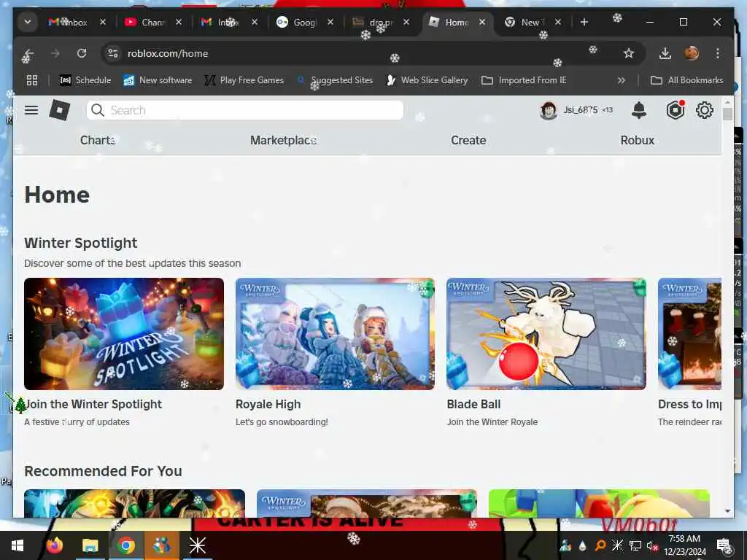Viewport: 747px width, 560px height.
Task: Open the Marketplace section
Action: [x=284, y=141]
